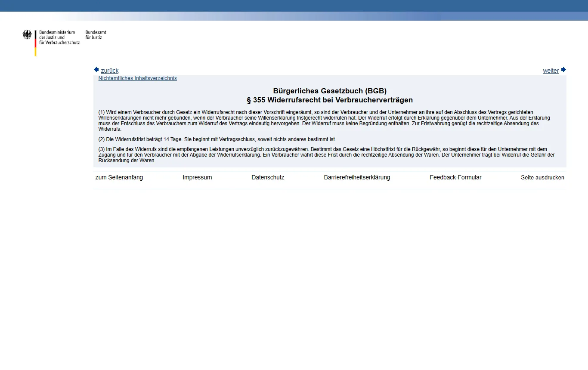Go to previous section via zurück link
Screen dimensions: 588x370
pyautogui.click(x=110, y=71)
